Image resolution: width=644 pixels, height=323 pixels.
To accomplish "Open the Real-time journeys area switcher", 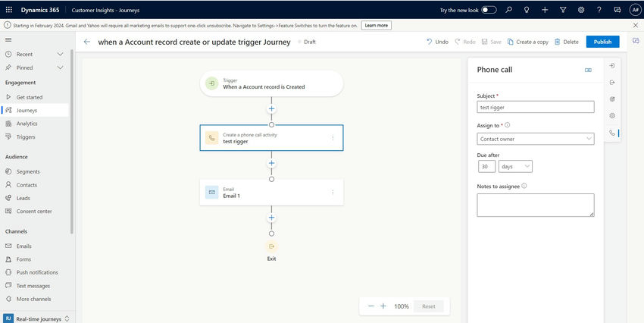I will (36, 318).
